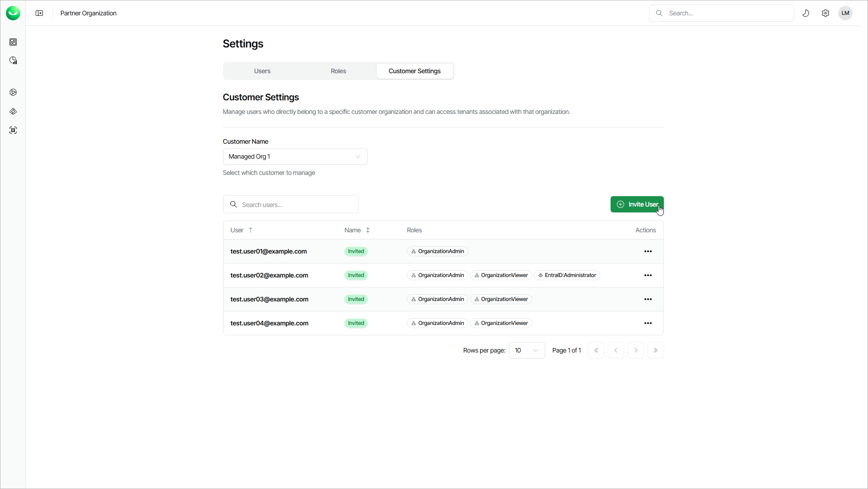The height and width of the screenshot is (489, 868).
Task: Switch to the Roles tab
Action: (x=338, y=71)
